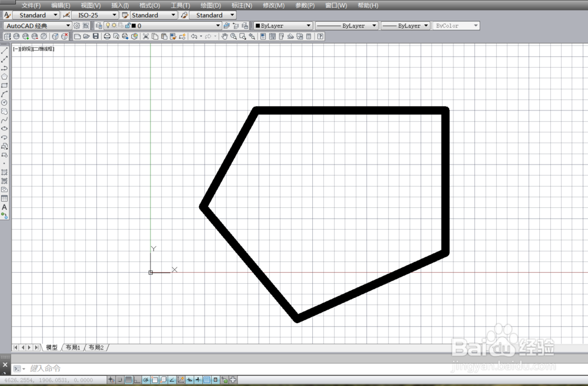Open the table style Standard dropdown

(x=153, y=15)
